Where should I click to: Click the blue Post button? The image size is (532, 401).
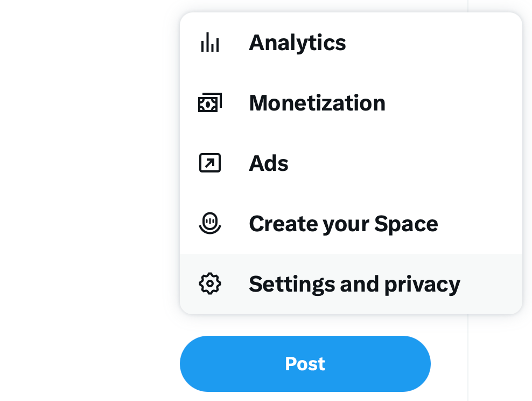click(x=305, y=363)
